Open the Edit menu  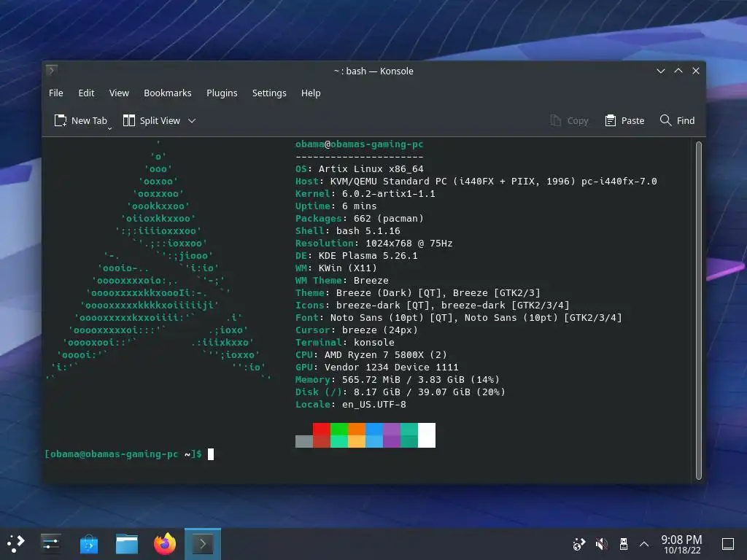pos(86,93)
